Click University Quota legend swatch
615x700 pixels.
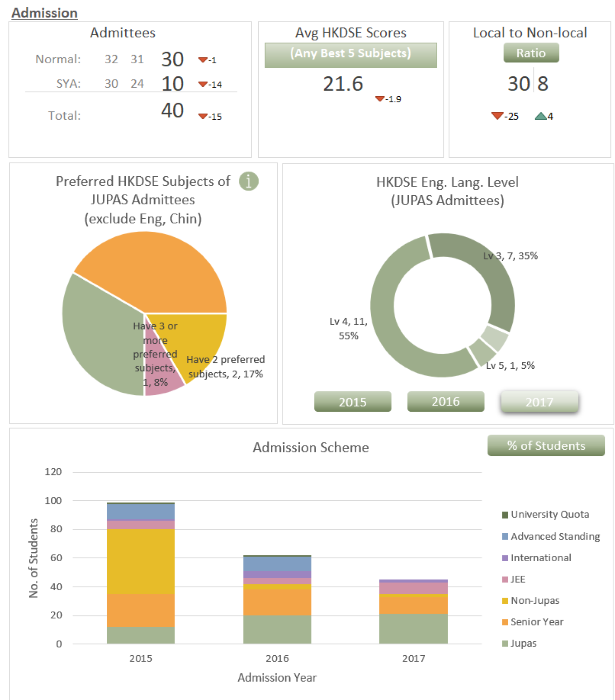[x=505, y=515]
